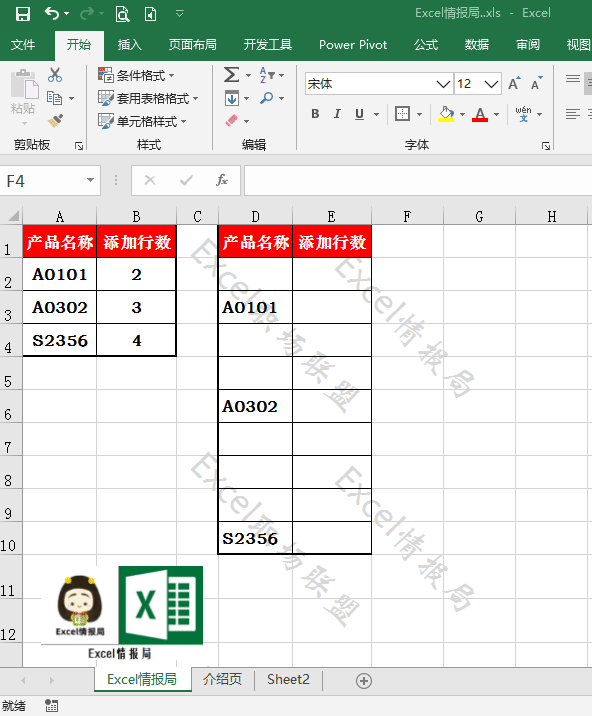
Task: Toggle Bold formatting
Action: coord(315,114)
